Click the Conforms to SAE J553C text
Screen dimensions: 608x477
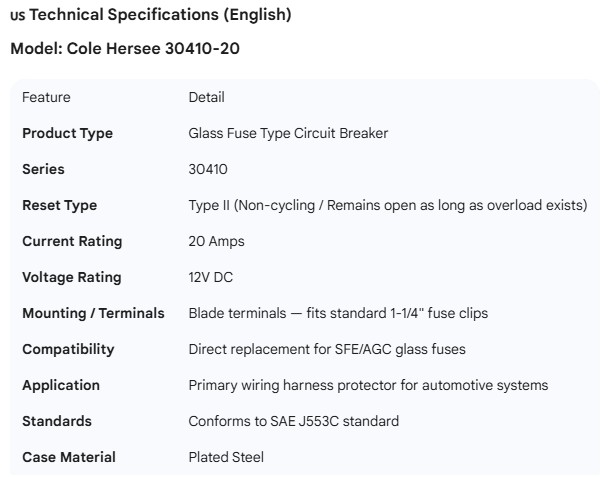pyautogui.click(x=293, y=421)
